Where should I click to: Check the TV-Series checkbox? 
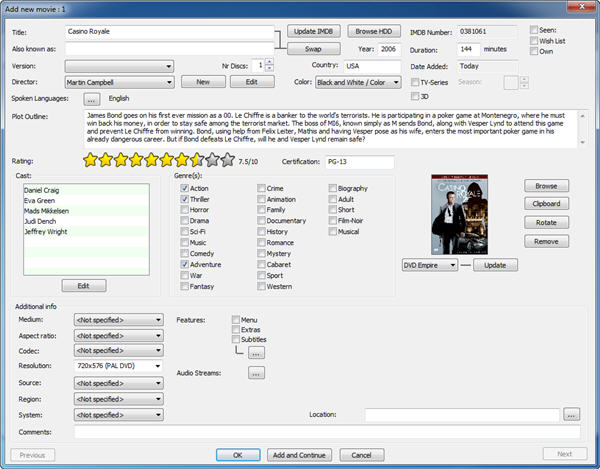415,81
